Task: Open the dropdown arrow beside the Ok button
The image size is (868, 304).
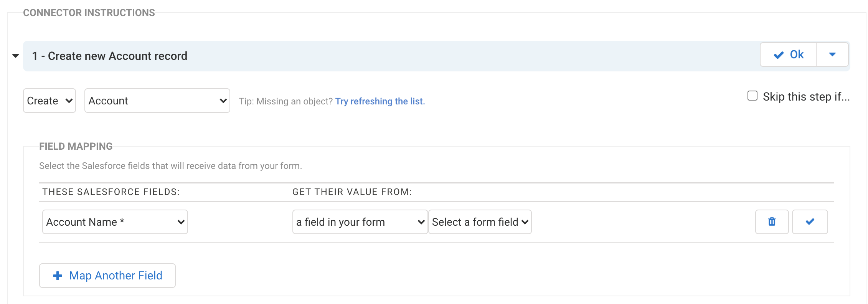Action: click(x=832, y=55)
